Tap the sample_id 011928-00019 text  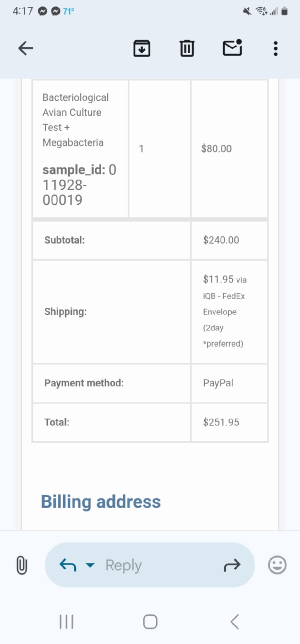[79, 185]
